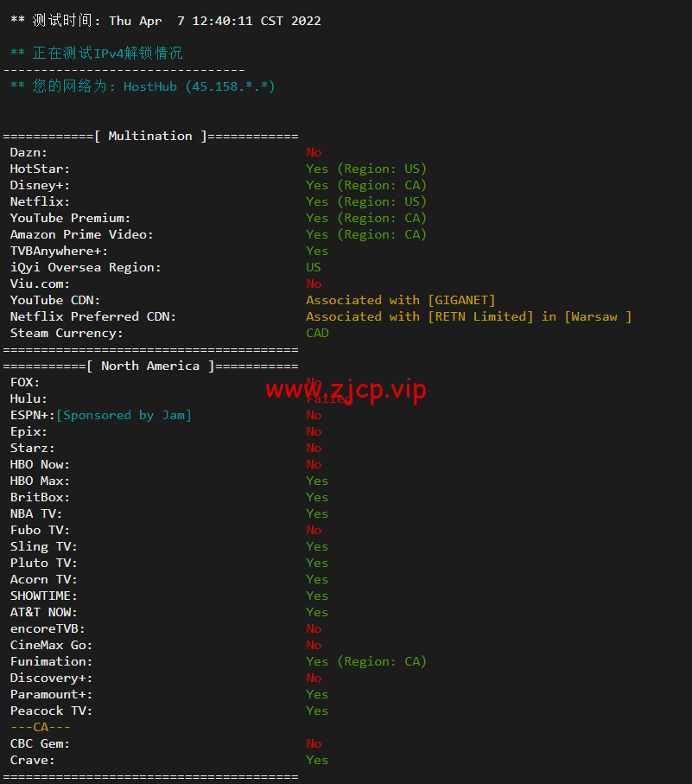Click the 'Peacock TV:' label

[52, 711]
